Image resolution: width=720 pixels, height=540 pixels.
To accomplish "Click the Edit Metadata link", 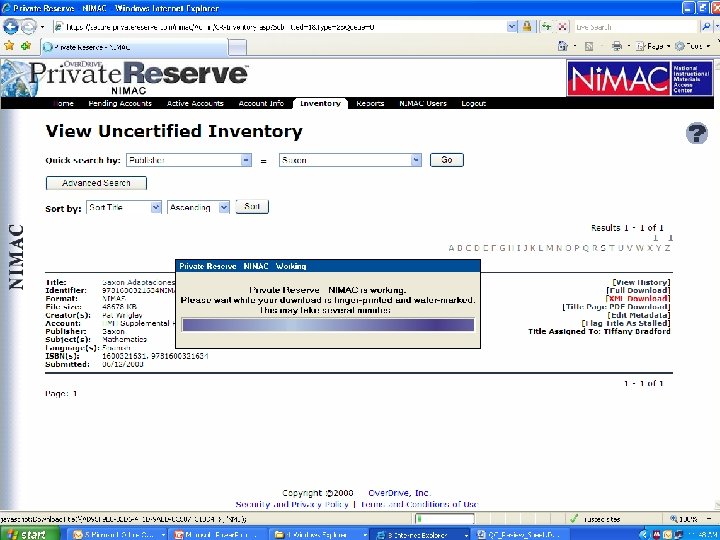I will (x=639, y=315).
